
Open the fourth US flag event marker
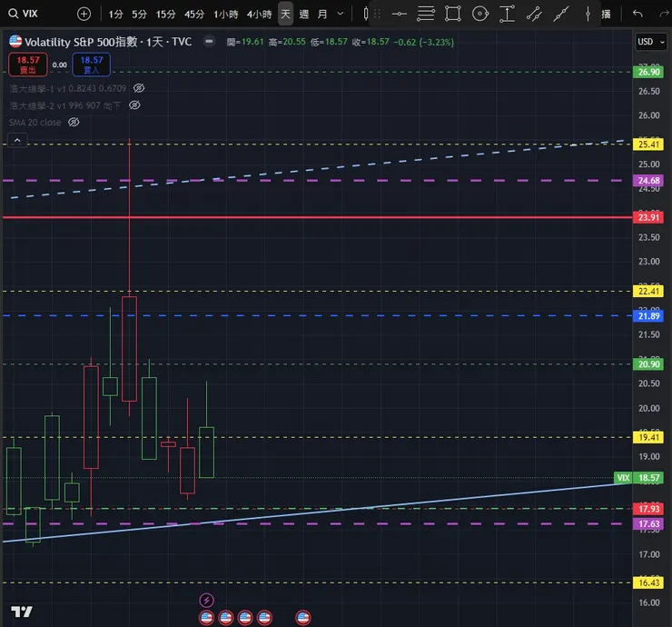tap(264, 618)
